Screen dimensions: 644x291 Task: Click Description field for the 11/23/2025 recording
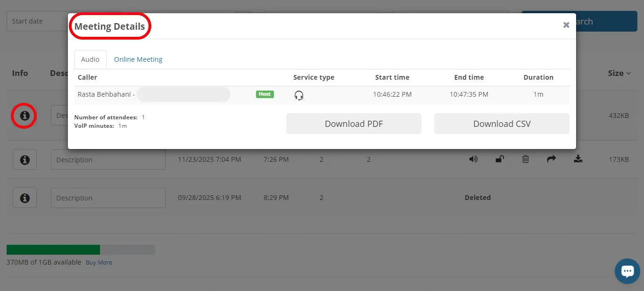coord(108,160)
